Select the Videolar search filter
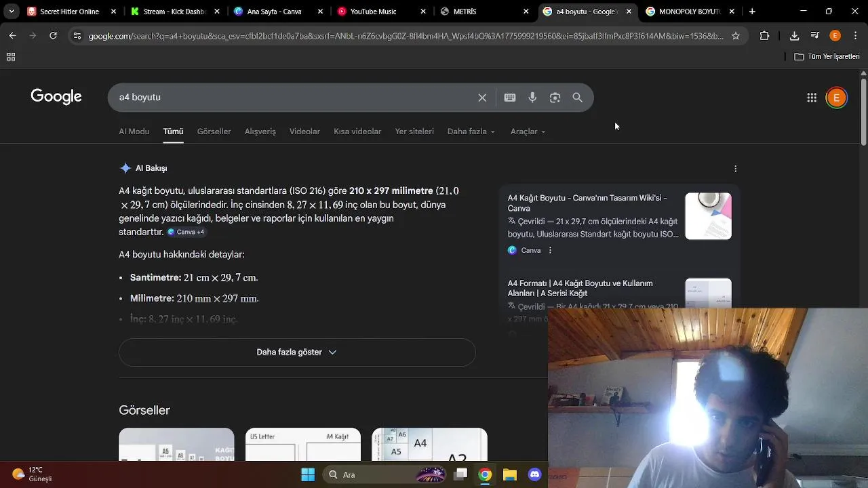 pos(304,131)
